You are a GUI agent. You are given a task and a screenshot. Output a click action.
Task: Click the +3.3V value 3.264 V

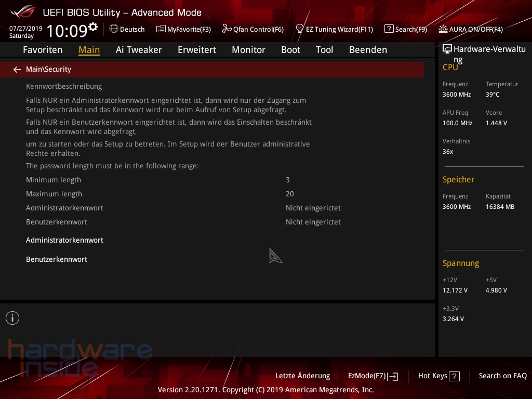point(453,319)
